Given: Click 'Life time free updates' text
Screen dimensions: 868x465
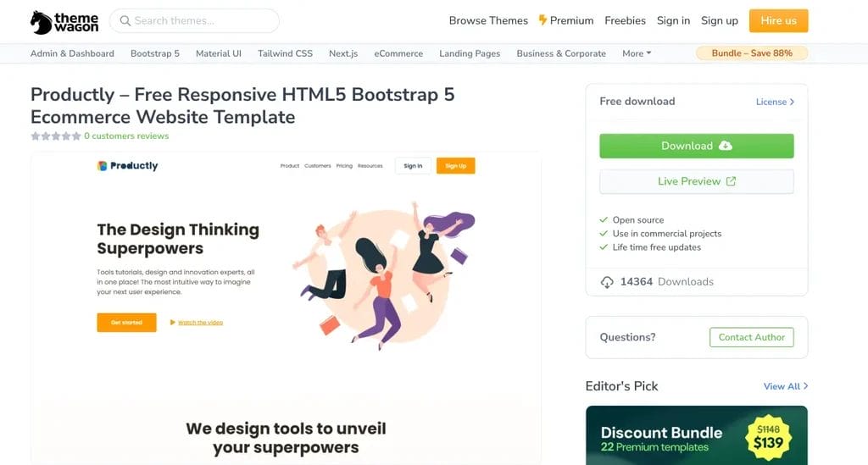Looking at the screenshot, I should [x=657, y=247].
